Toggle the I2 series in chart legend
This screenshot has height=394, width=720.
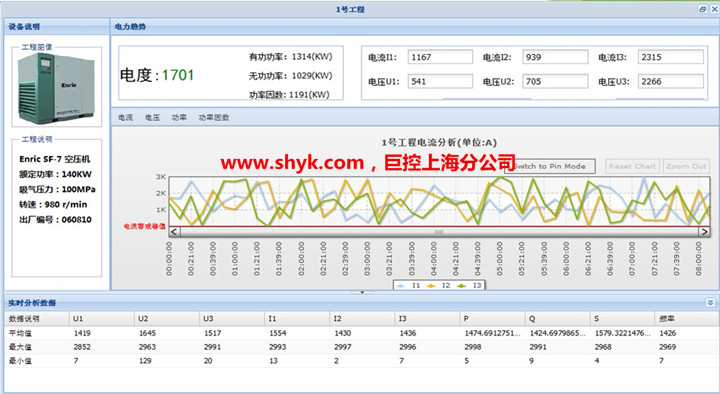(439, 286)
